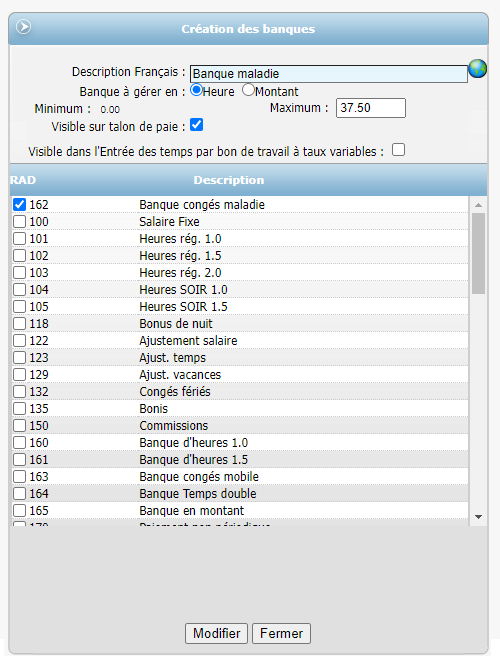Click the circled arrow icon in title bar
Screen dimensions: 500x656
click(23, 27)
